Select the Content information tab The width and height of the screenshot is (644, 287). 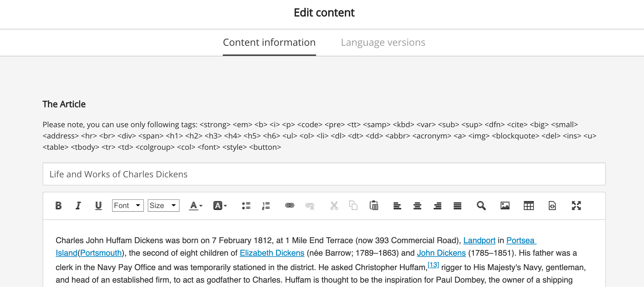tap(269, 42)
